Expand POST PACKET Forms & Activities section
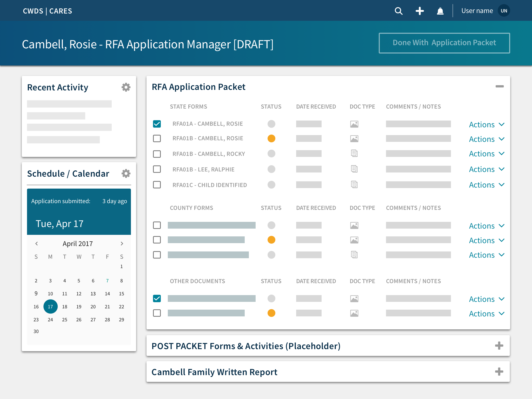Image resolution: width=532 pixels, height=399 pixels. (499, 346)
